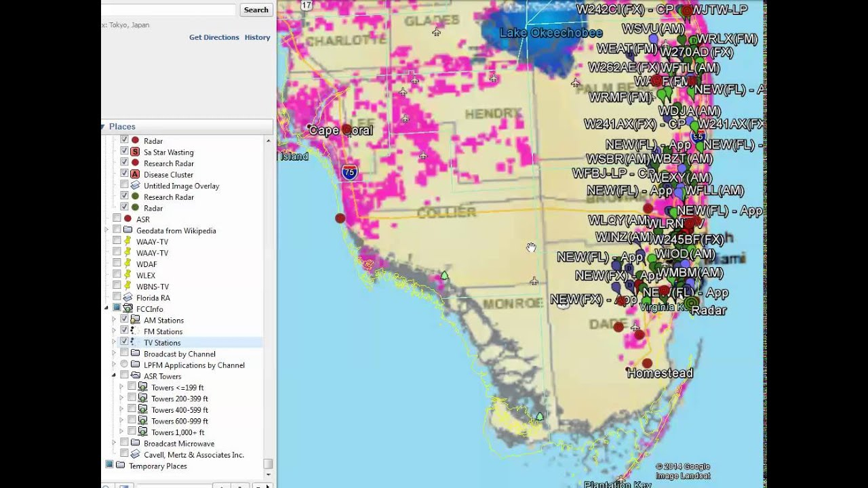This screenshot has height=488, width=868.
Task: Click the yellow pushpin icon for WDAF
Action: 127,264
